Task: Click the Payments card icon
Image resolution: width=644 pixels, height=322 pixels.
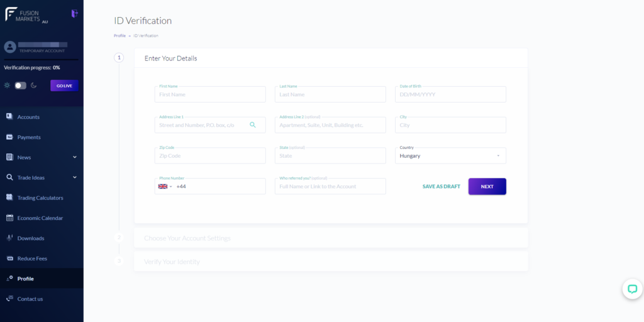Action: click(x=9, y=137)
